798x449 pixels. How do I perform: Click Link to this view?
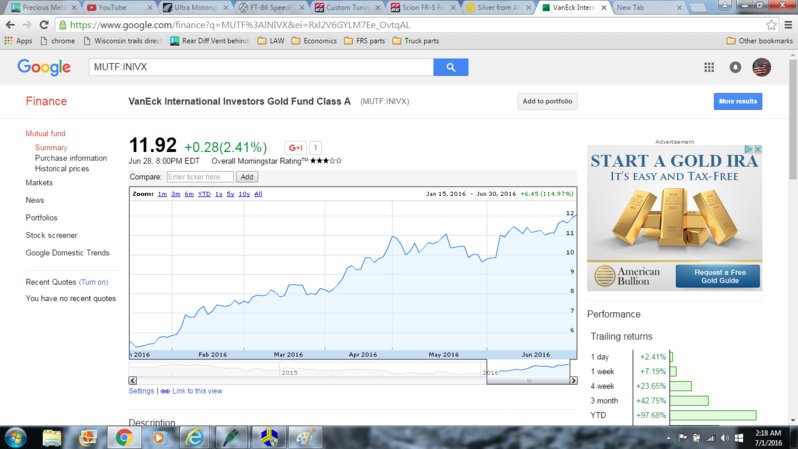tap(197, 391)
